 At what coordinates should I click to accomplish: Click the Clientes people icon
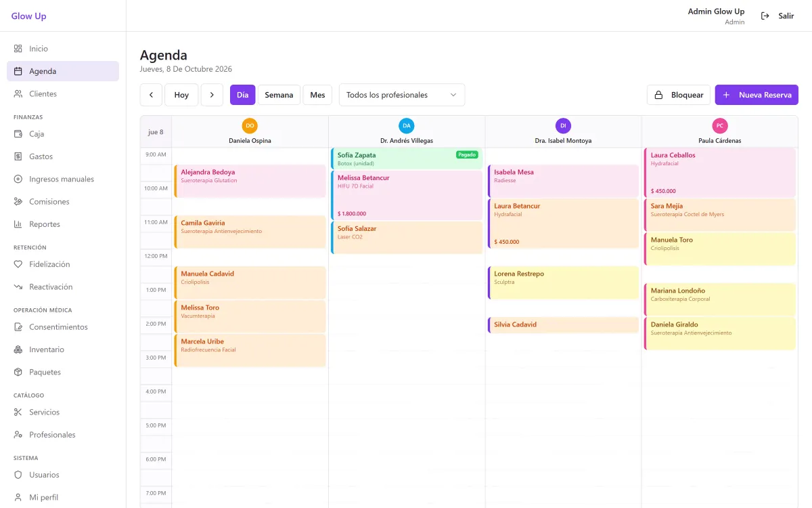[18, 94]
